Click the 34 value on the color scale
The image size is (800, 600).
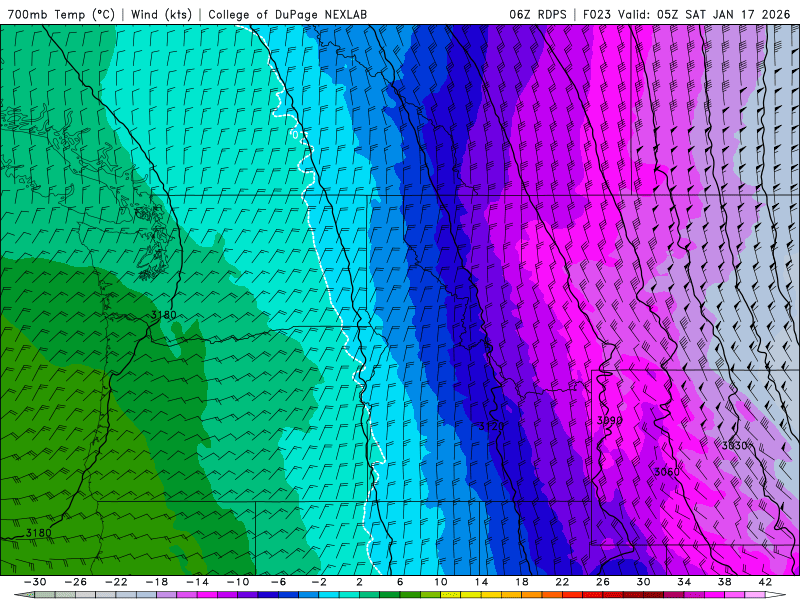pos(684,582)
